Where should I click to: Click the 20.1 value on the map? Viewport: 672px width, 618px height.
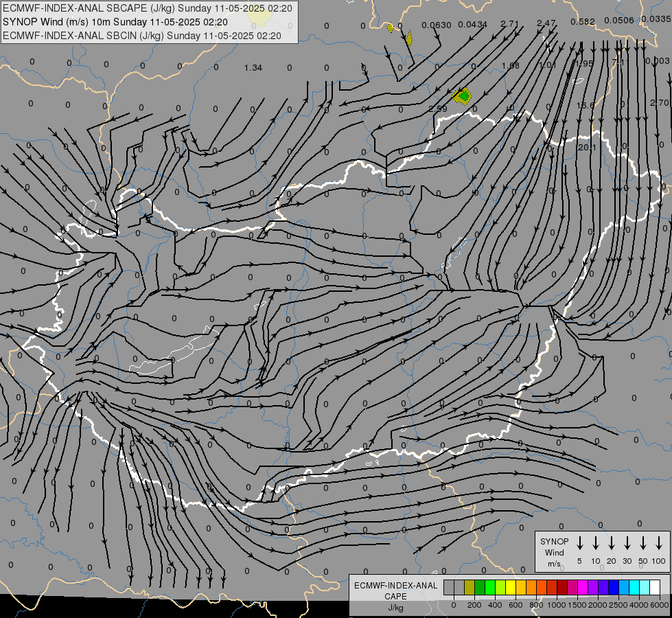587,148
